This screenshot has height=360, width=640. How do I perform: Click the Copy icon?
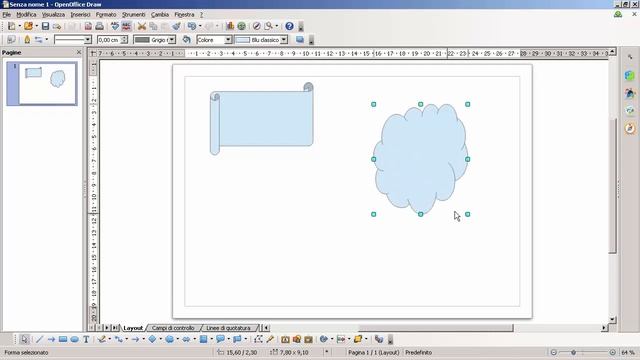tap(153, 26)
